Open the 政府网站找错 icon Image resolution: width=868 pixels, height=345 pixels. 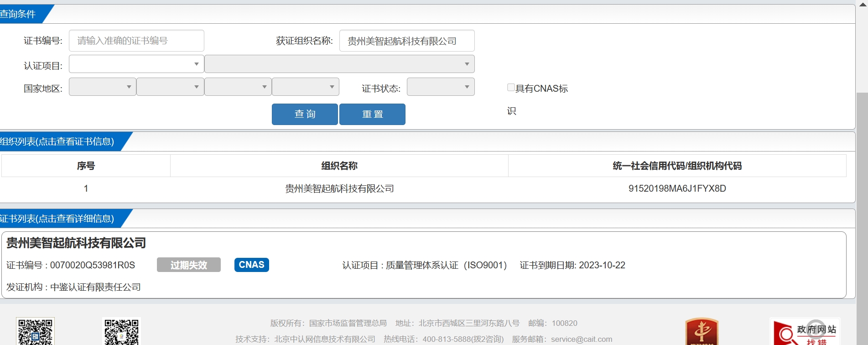click(805, 332)
